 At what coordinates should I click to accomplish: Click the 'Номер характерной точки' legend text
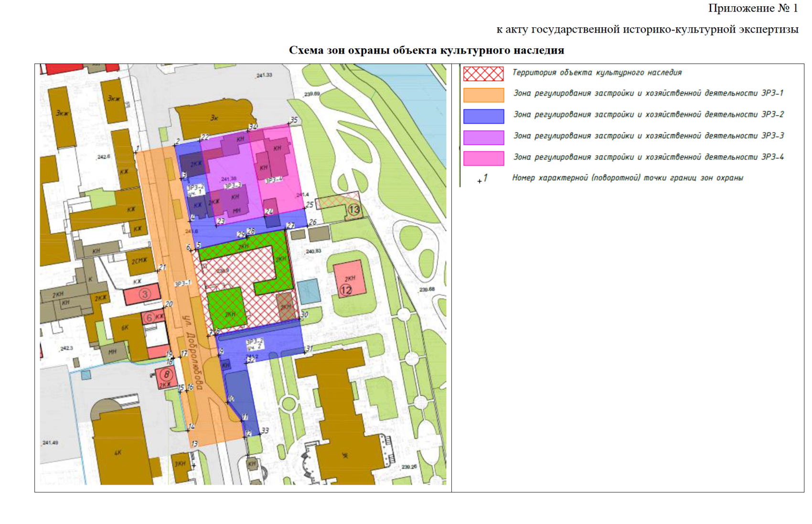point(627,178)
